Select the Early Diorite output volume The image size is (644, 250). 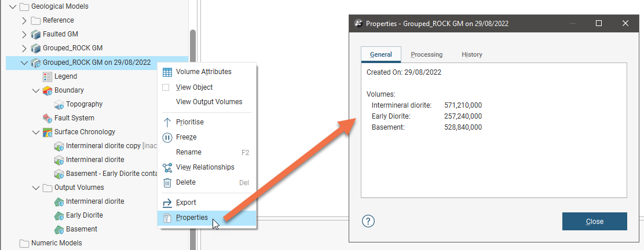point(84,215)
